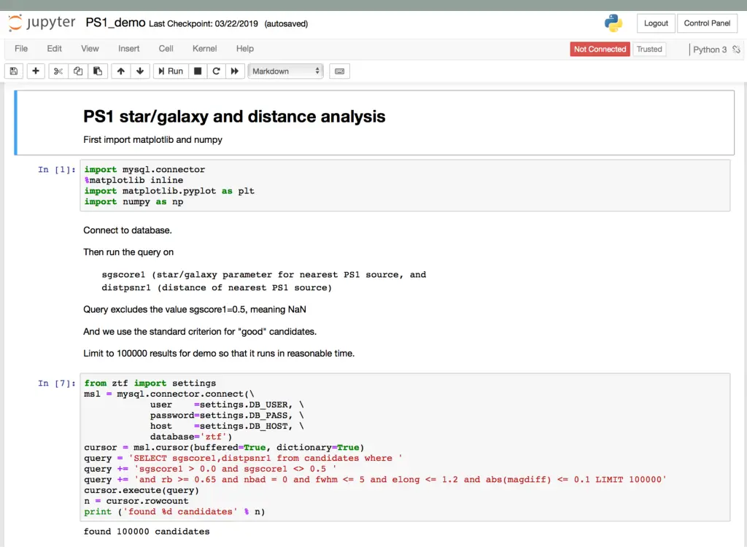The image size is (747, 560).
Task: Click 'First import matplotlib and numpy' text
Action: (153, 140)
